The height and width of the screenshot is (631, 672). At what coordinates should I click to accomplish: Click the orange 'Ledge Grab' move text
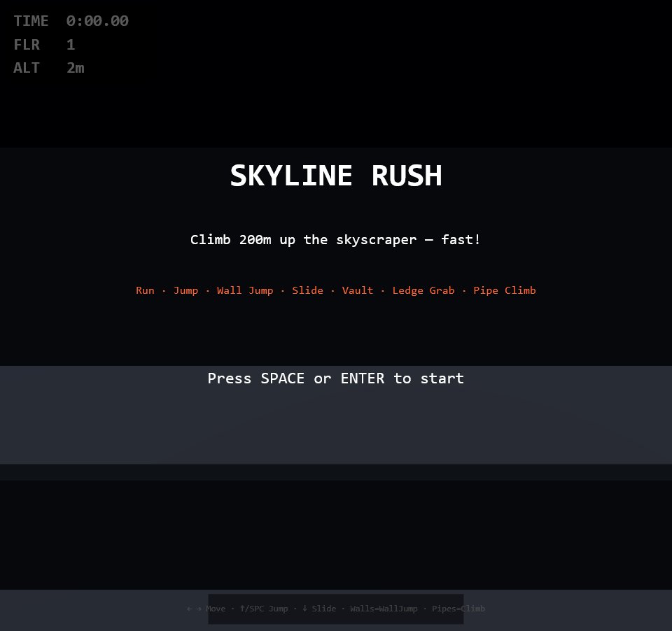coord(423,290)
